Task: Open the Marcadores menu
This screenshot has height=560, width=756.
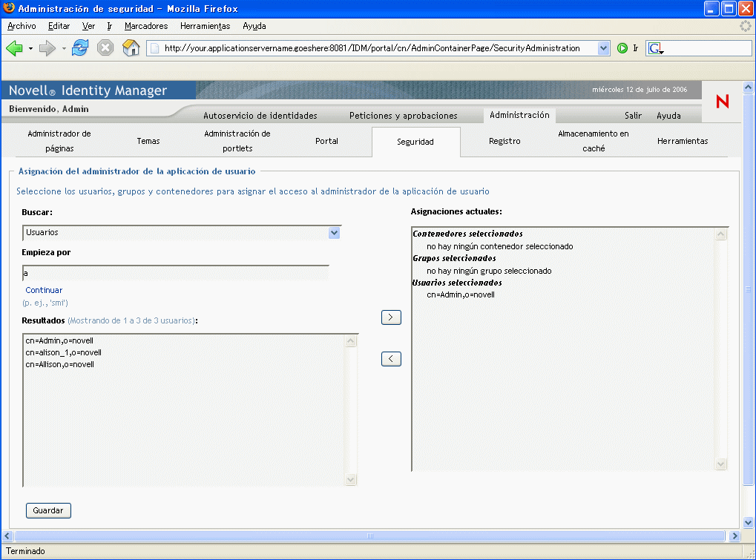Action: pyautogui.click(x=146, y=26)
